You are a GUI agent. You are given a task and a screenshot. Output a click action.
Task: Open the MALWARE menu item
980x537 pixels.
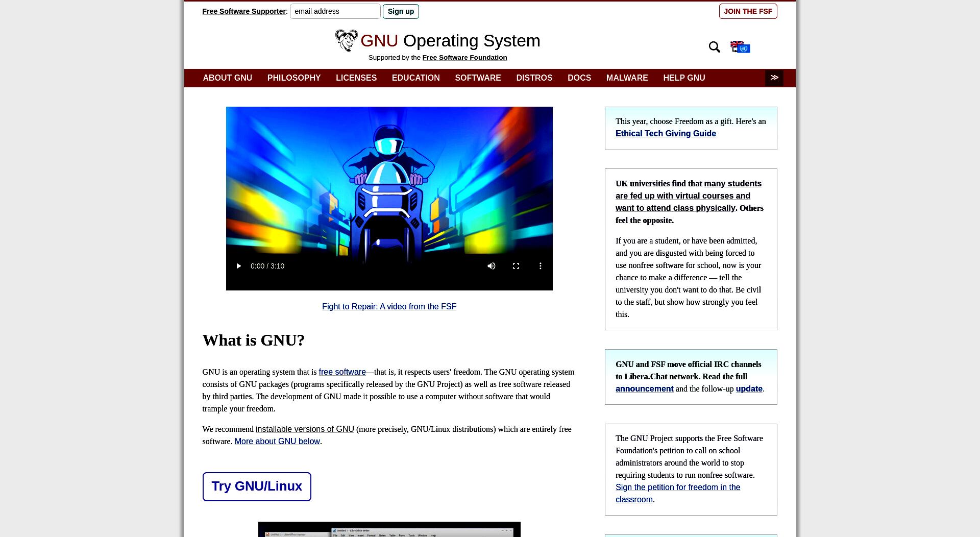click(x=627, y=78)
